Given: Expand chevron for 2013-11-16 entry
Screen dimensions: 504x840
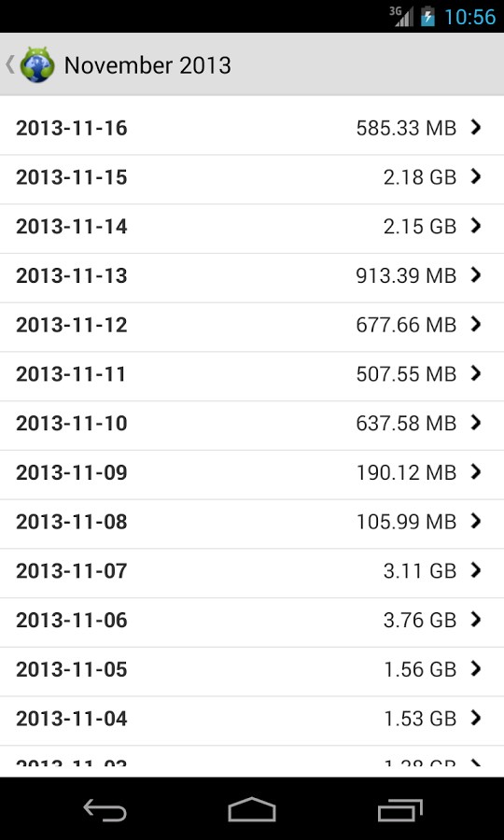Looking at the screenshot, I should tap(476, 127).
